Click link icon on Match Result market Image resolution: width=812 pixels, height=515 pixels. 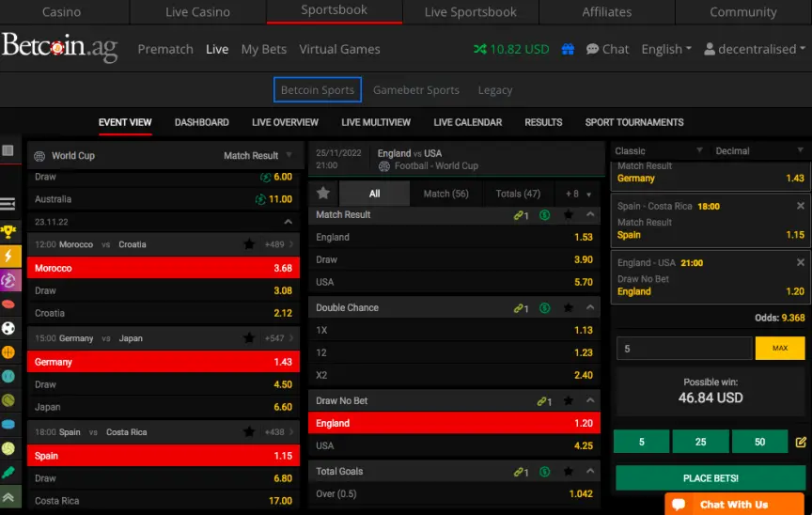click(521, 215)
